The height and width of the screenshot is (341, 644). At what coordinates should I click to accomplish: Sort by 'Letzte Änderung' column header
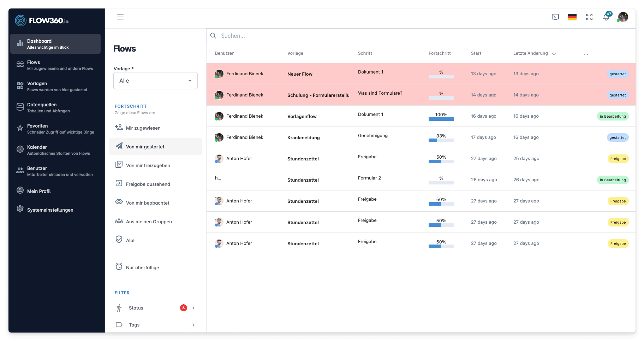click(x=531, y=53)
